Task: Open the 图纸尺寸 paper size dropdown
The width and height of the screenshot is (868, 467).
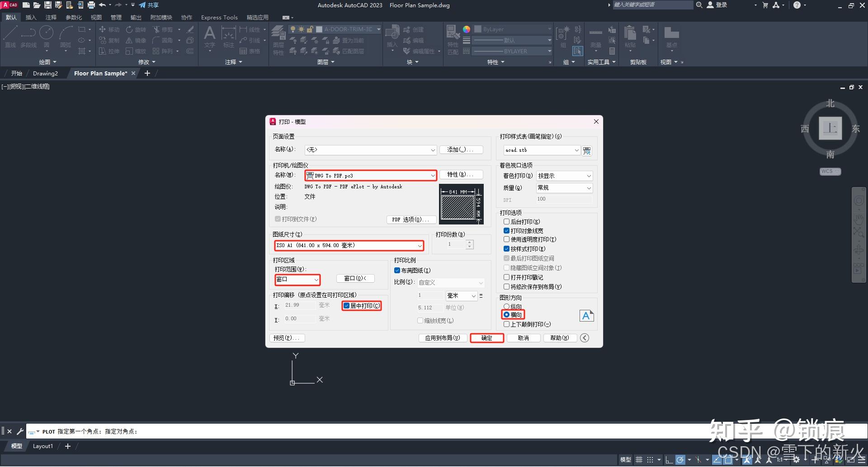Action: pyautogui.click(x=420, y=245)
